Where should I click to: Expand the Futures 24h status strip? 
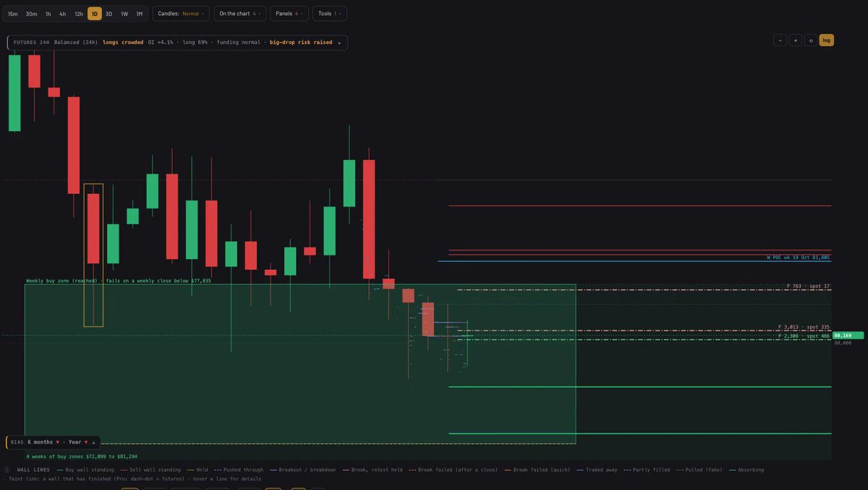coord(339,43)
